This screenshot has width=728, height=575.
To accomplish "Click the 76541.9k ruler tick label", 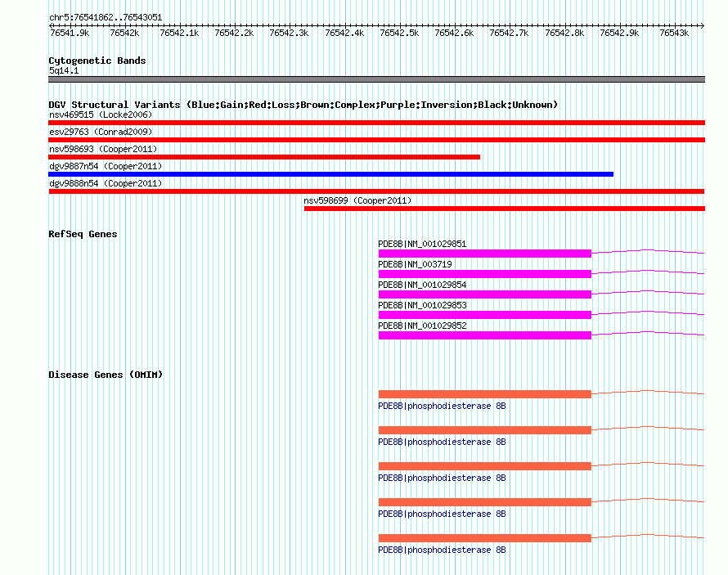I will (x=70, y=33).
